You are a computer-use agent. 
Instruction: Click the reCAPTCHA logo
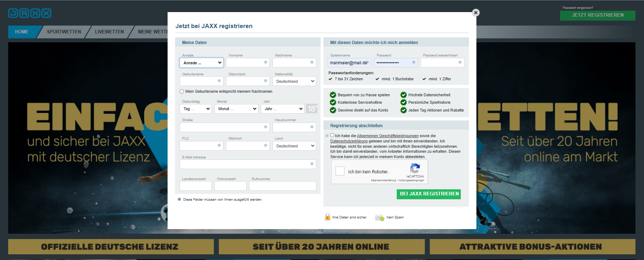(415, 168)
